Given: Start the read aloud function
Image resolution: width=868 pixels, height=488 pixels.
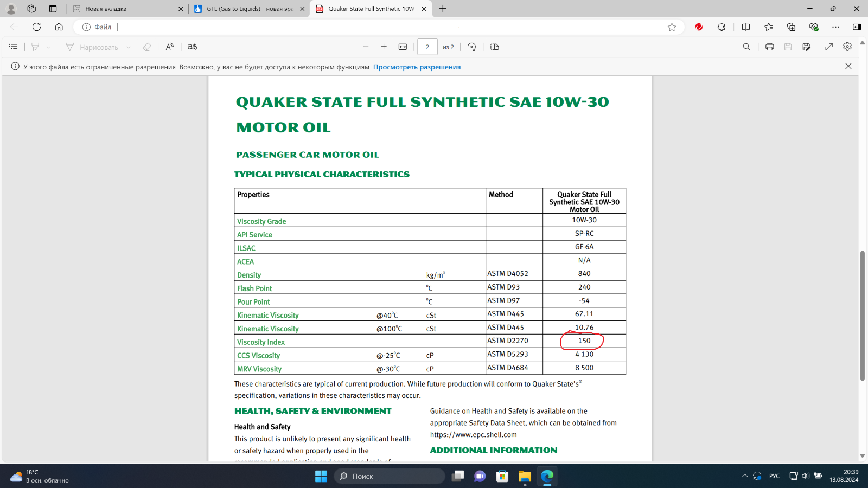Looking at the screenshot, I should (170, 47).
